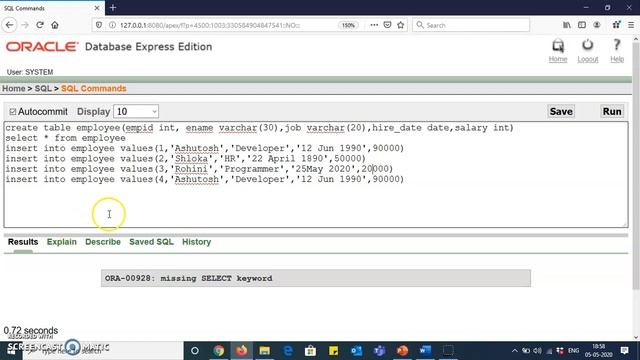Open the Firefox account icon
The width and height of the screenshot is (640, 360).
click(x=597, y=25)
